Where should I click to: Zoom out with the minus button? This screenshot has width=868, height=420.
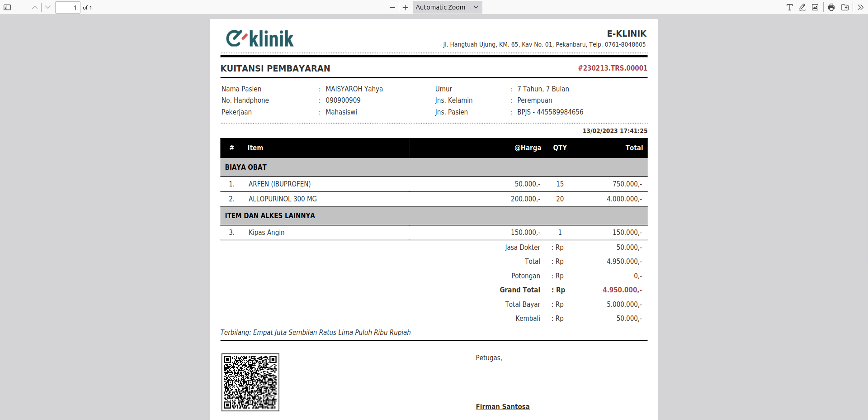point(392,7)
